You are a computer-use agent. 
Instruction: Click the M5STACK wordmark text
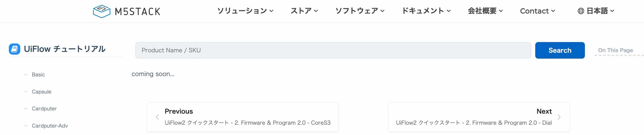[137, 12]
